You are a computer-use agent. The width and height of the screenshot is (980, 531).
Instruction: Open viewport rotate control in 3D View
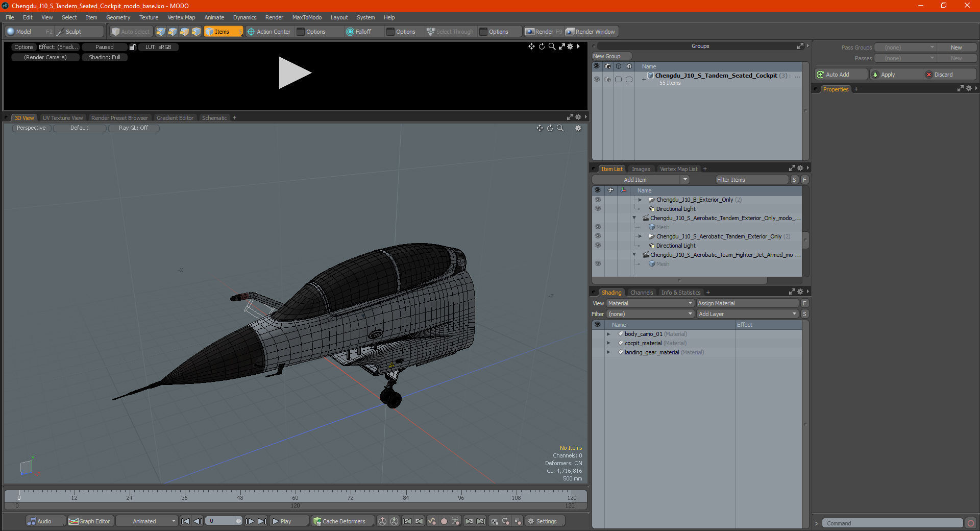coord(550,128)
